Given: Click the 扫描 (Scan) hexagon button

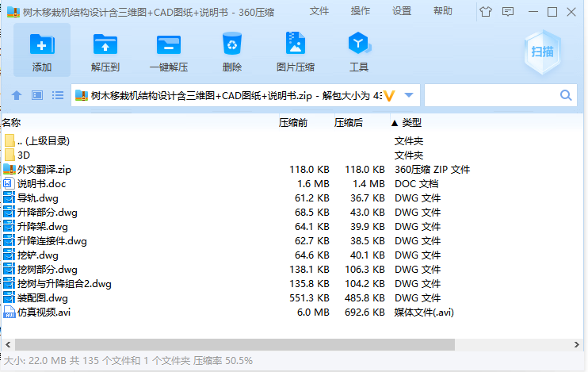Looking at the screenshot, I should (x=542, y=52).
